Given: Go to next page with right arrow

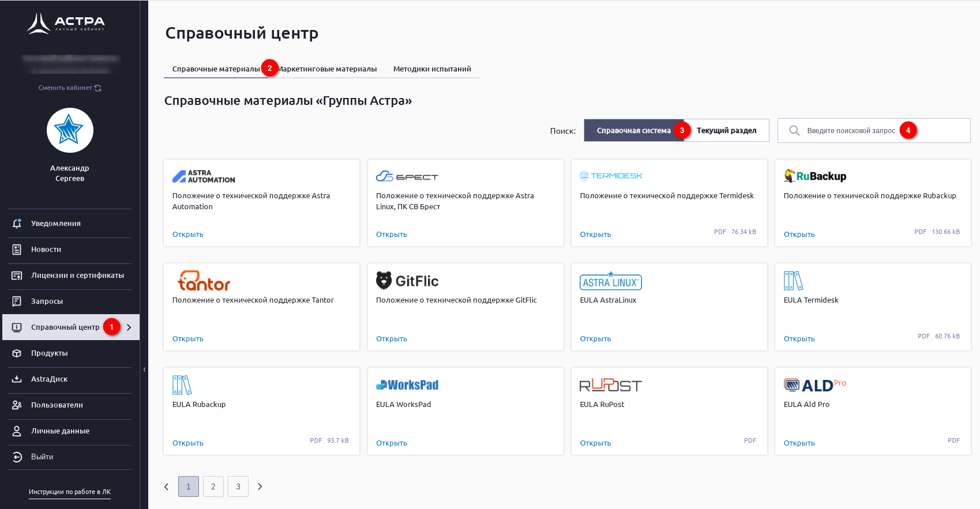Looking at the screenshot, I should click(x=260, y=487).
